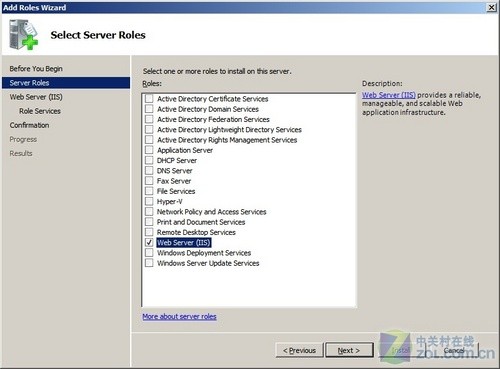
Task: Enable the Hyper-V role checkbox
Action: point(149,201)
